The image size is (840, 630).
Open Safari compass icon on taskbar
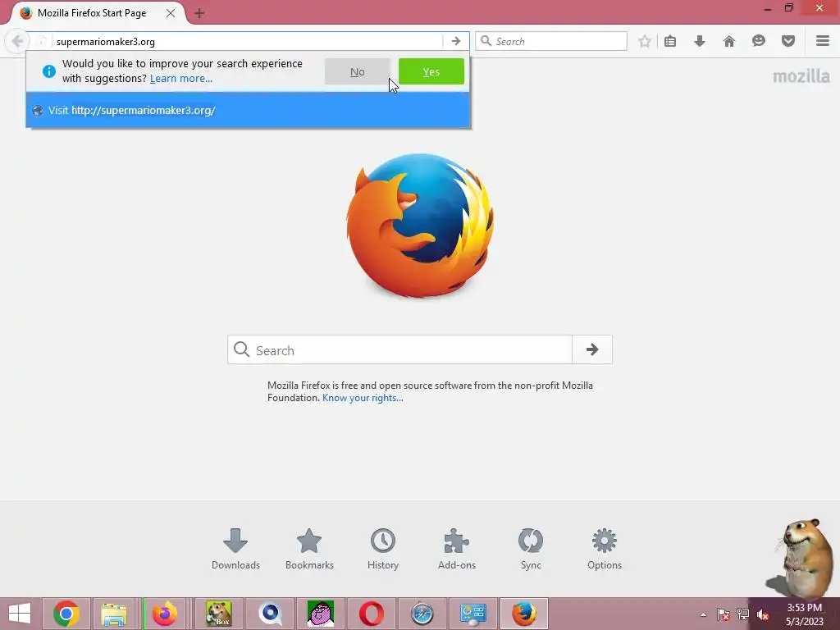tap(422, 614)
